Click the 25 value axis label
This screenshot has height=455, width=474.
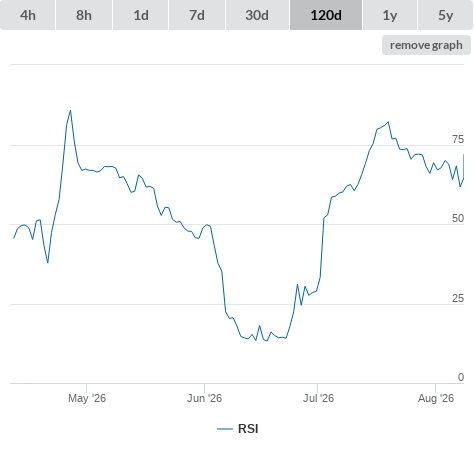pyautogui.click(x=458, y=298)
